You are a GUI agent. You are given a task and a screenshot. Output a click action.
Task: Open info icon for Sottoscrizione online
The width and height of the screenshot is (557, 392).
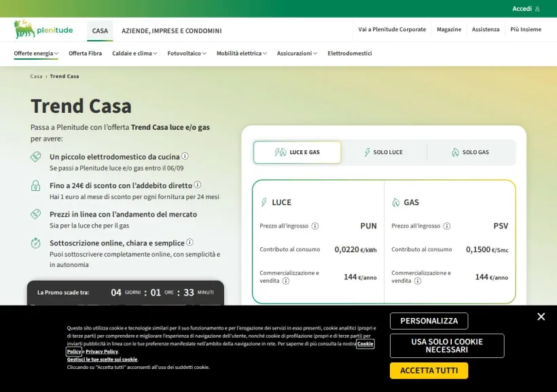click(x=190, y=243)
